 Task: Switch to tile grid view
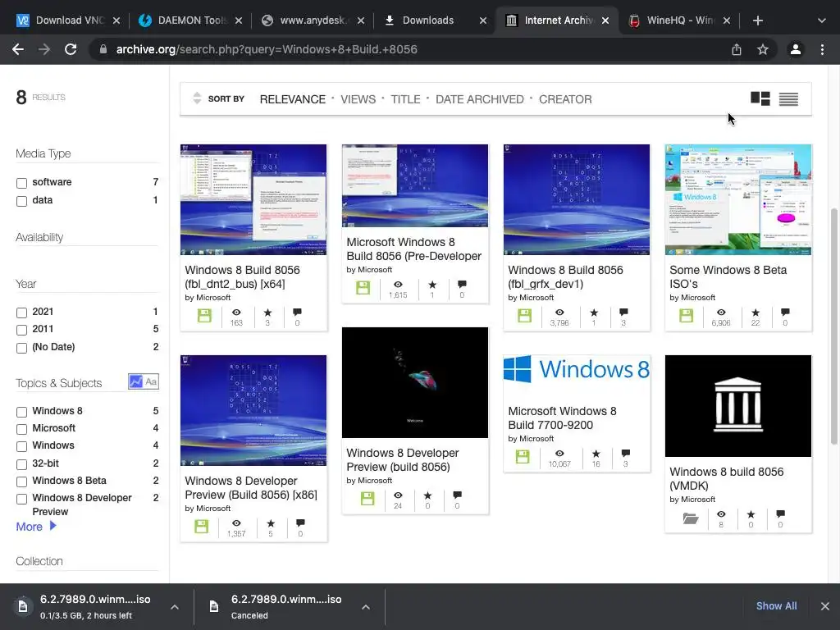pos(760,98)
